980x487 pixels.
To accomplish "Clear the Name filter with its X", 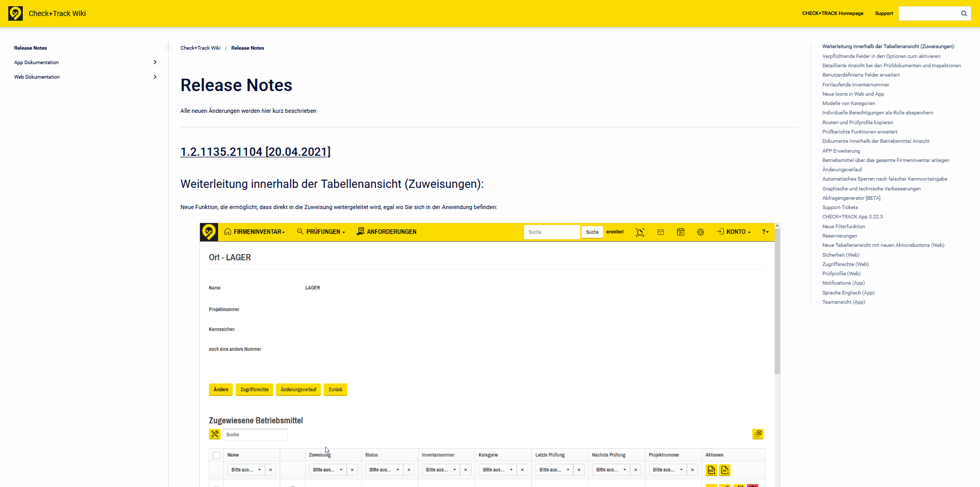I will [x=270, y=470].
